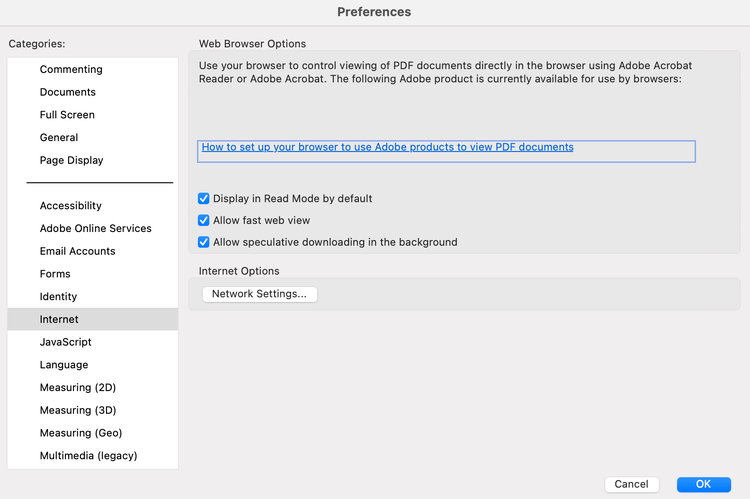Open Forms preferences
The image size is (750, 499).
(x=55, y=274)
